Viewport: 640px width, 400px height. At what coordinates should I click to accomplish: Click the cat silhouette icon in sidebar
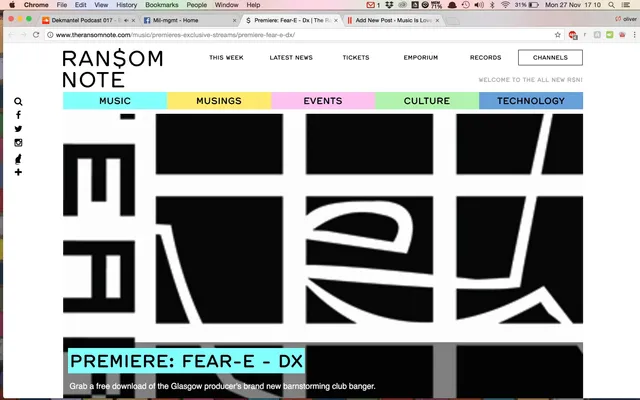pos(18,159)
